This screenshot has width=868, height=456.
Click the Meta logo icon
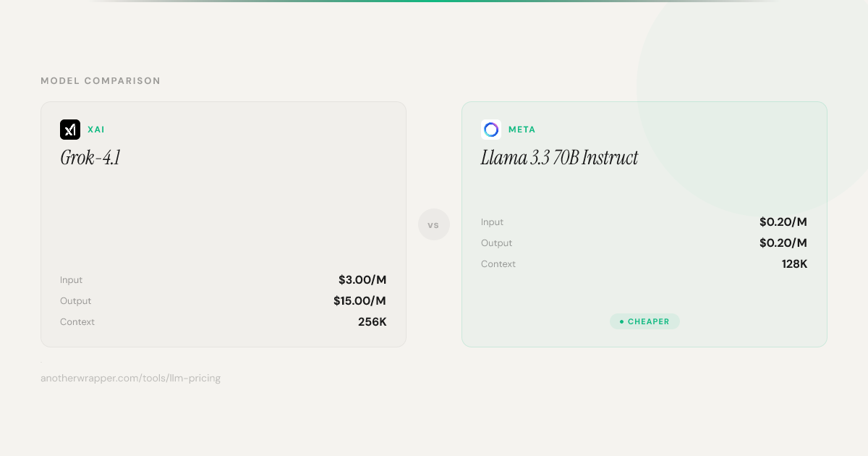click(x=491, y=130)
